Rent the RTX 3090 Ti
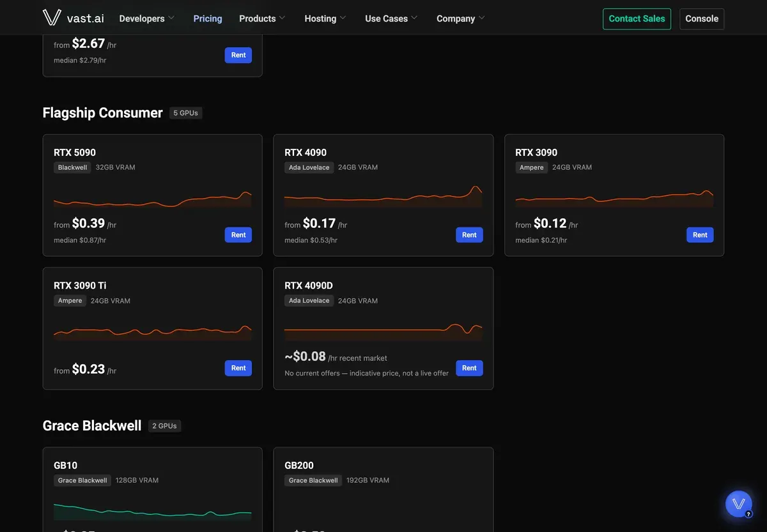Viewport: 767px width, 532px height. click(x=238, y=368)
